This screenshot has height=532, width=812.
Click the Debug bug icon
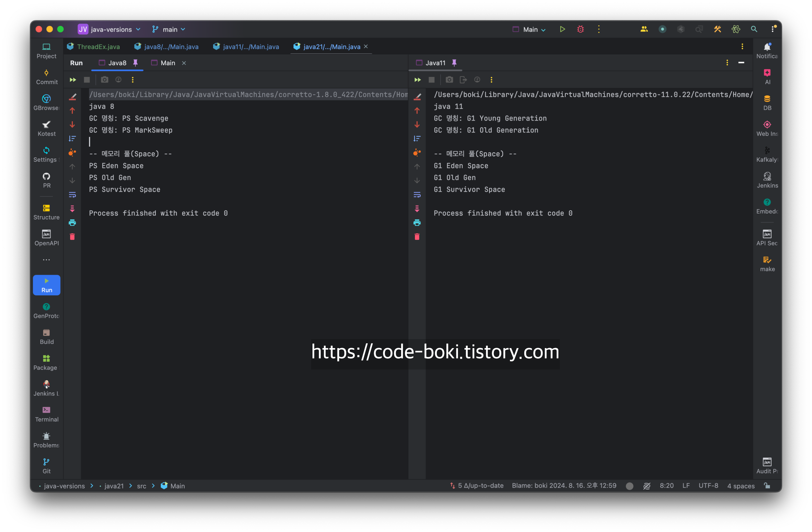tap(580, 29)
